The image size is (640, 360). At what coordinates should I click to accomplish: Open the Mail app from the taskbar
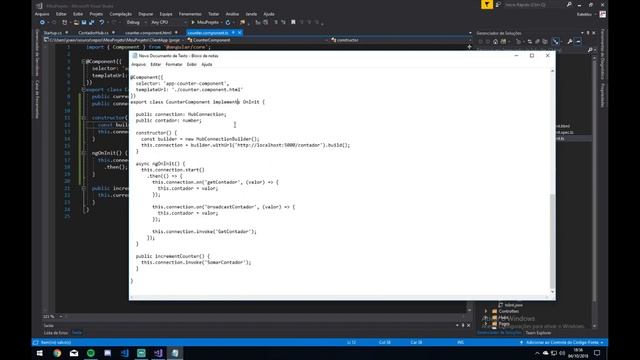[x=74, y=353]
